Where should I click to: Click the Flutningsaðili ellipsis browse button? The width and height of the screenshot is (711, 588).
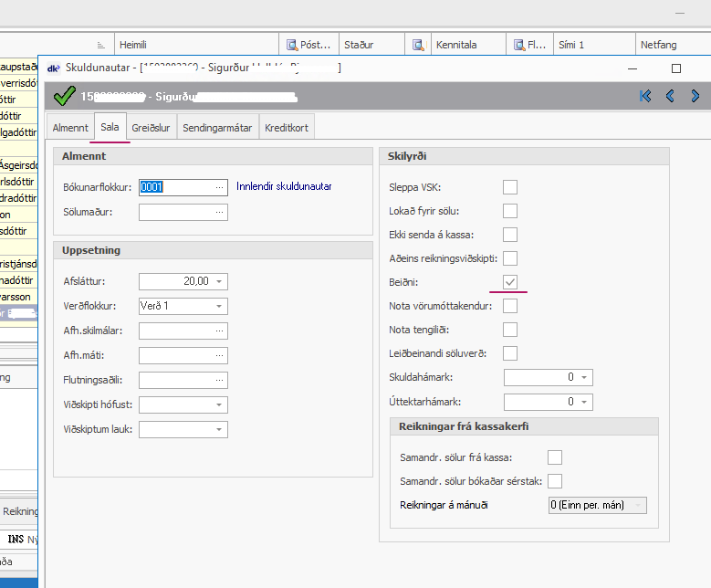click(219, 380)
